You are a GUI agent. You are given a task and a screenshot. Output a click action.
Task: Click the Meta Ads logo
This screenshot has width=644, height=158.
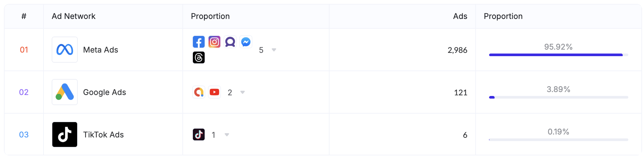pos(65,50)
